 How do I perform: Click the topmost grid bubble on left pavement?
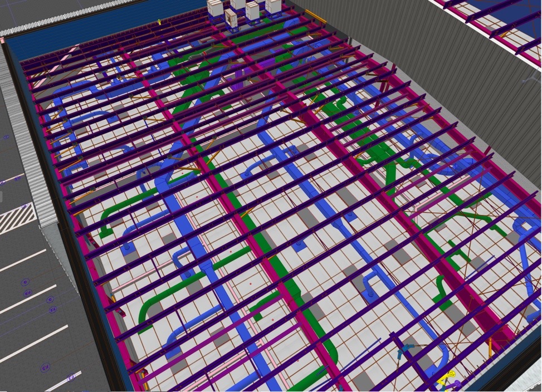[6, 137]
